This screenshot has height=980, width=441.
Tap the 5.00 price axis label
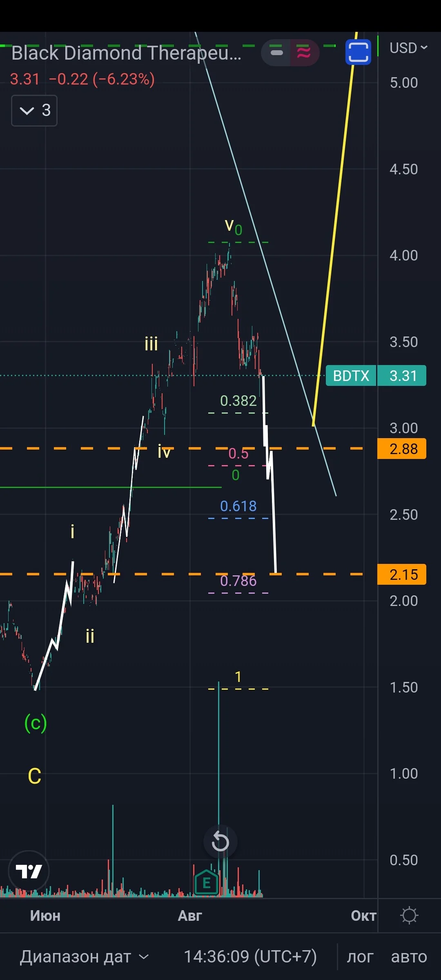[x=403, y=83]
